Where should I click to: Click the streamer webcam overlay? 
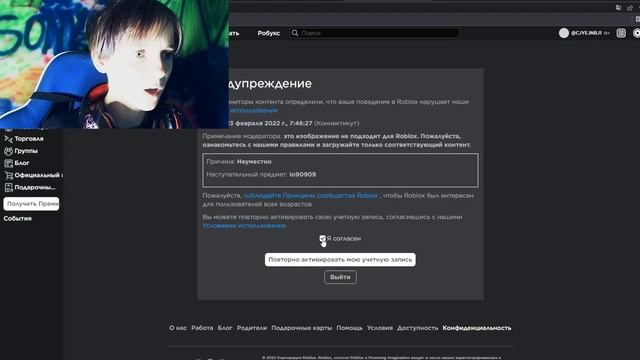tap(114, 64)
